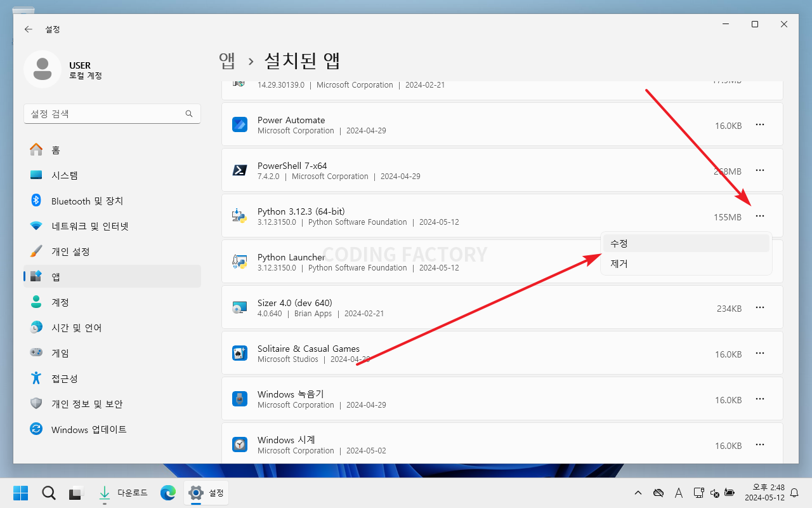The width and height of the screenshot is (812, 508).
Task: Click the 앱 breadcrumb link
Action: tap(227, 60)
